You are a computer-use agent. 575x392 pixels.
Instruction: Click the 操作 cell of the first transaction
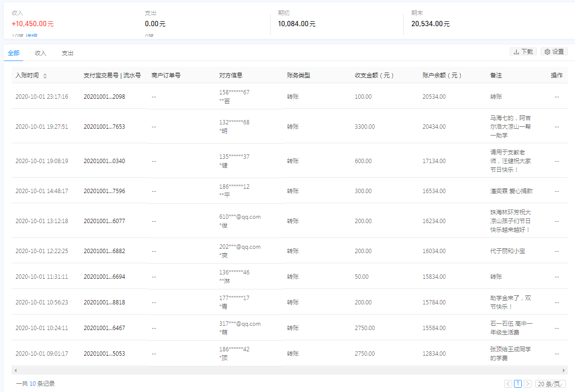[x=557, y=96]
